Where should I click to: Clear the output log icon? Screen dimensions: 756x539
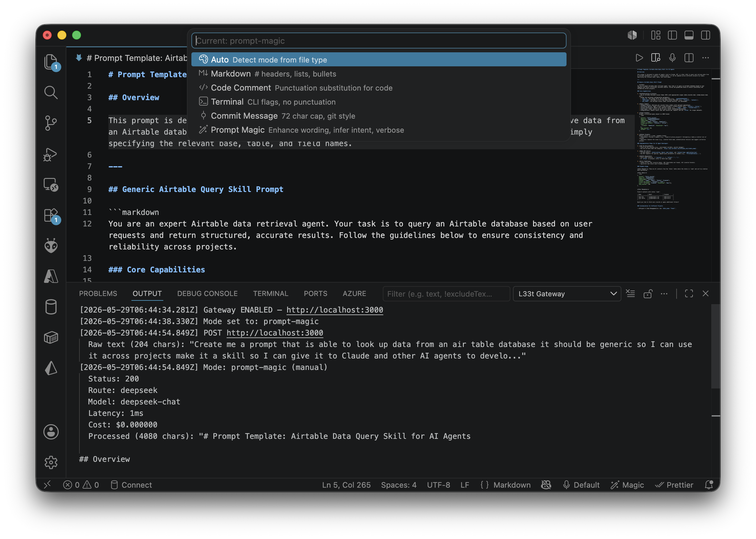[x=631, y=294]
